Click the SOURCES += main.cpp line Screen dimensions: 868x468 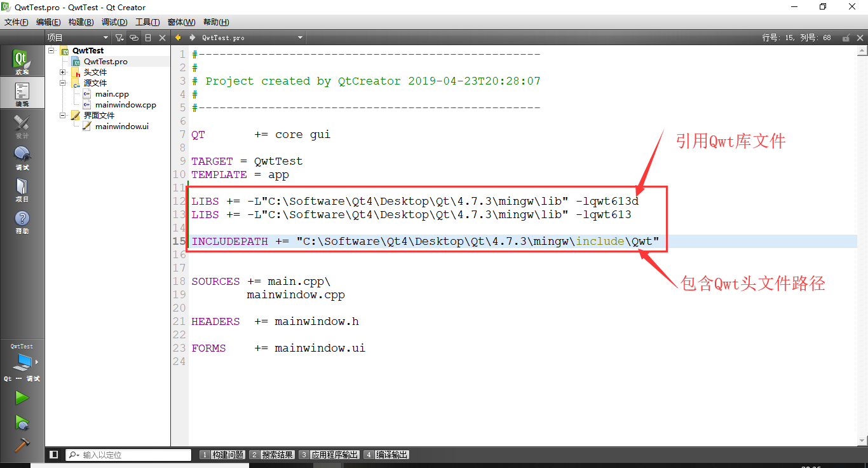261,282
